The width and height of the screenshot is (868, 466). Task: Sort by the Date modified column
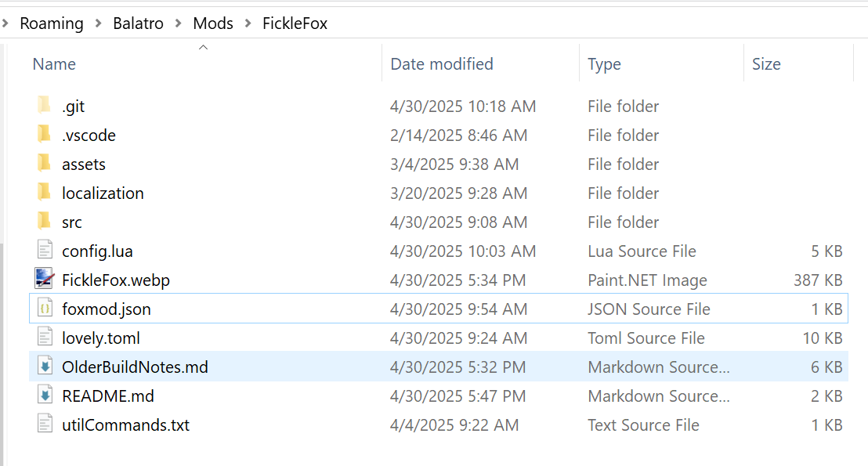442,64
